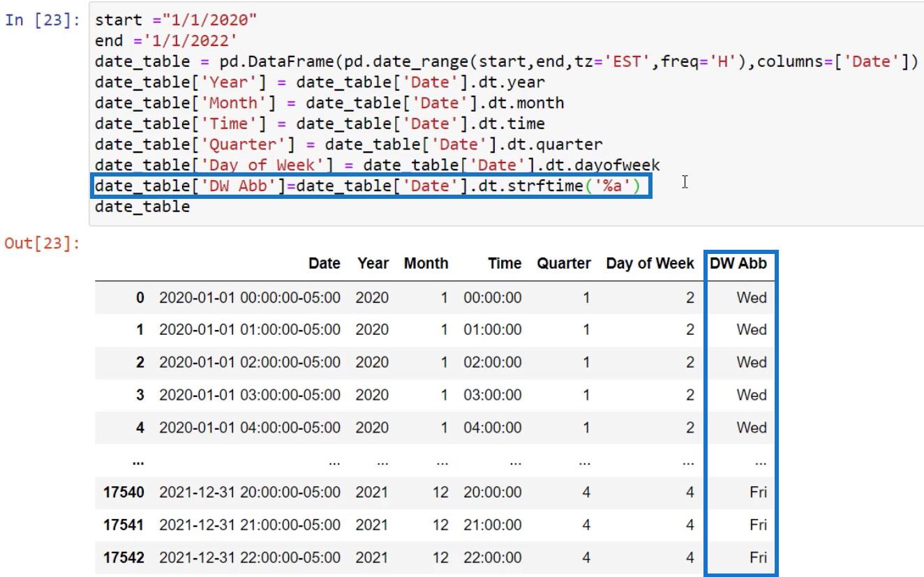Click the final date_table code line
Viewport: 924px width, 577px height.
click(x=142, y=207)
